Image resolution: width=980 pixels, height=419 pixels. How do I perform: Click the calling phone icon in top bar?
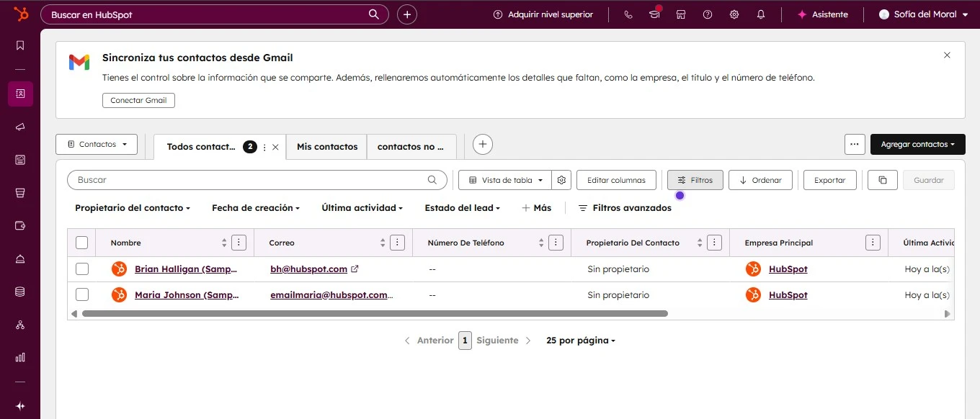(627, 14)
